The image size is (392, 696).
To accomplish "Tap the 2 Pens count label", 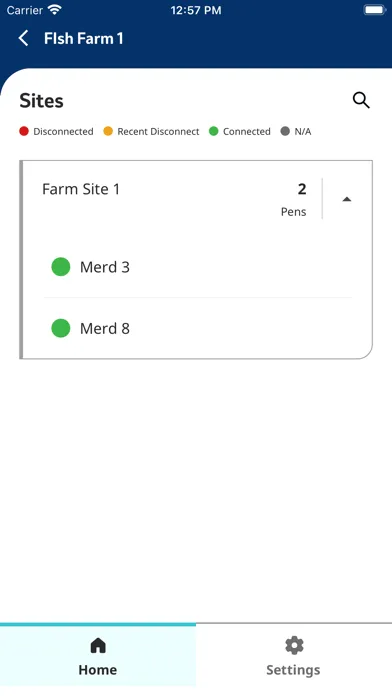I will [x=294, y=199].
